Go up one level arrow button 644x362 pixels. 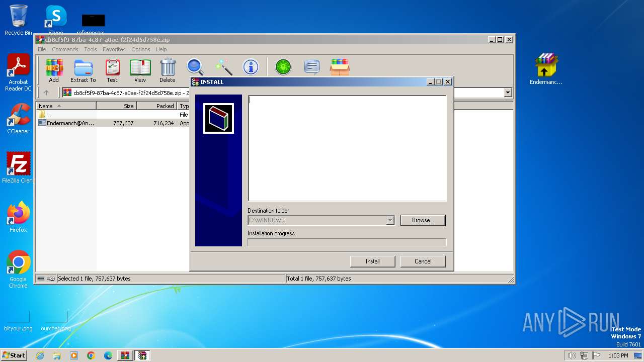46,93
